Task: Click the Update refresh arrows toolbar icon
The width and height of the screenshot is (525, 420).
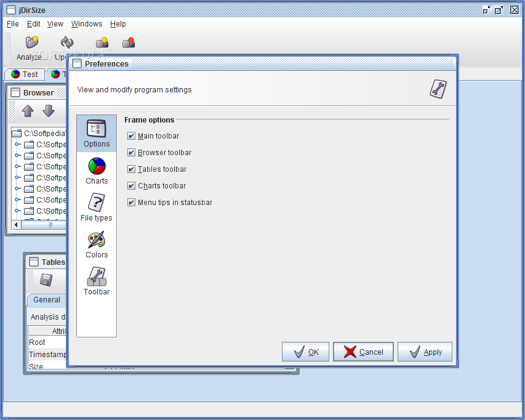Action: point(66,42)
